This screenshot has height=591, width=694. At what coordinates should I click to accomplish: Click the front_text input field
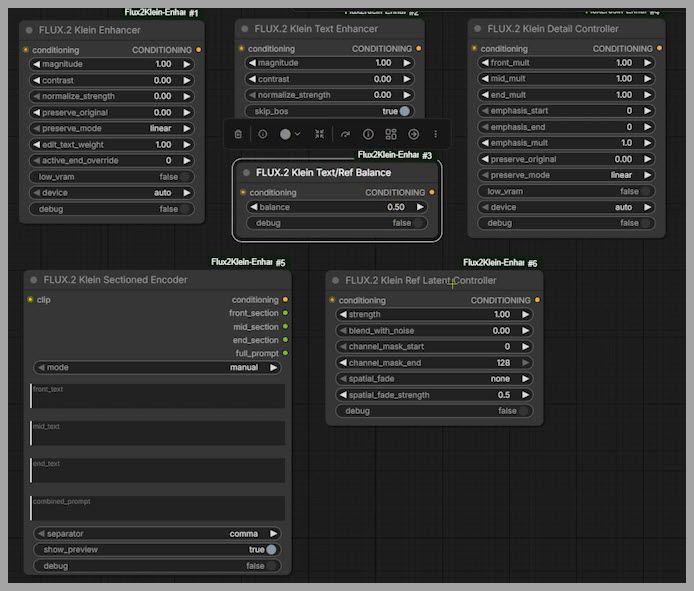pos(157,398)
